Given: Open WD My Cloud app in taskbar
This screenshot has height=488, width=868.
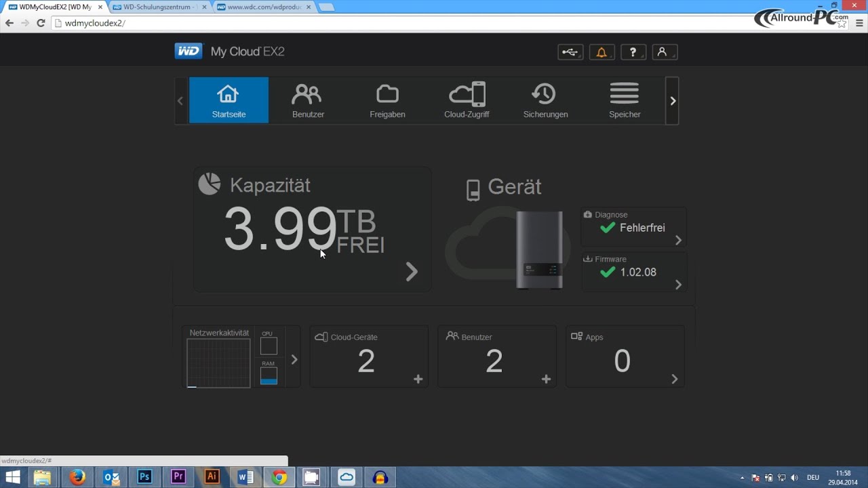Looking at the screenshot, I should click(x=347, y=477).
